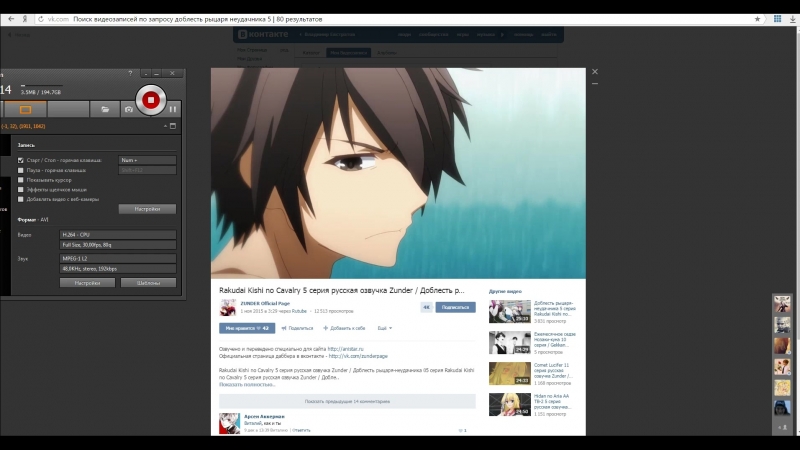This screenshot has width=800, height=450.
Task: Open Доблесть рыцаря 5 серия related thumbnail
Action: [510, 312]
